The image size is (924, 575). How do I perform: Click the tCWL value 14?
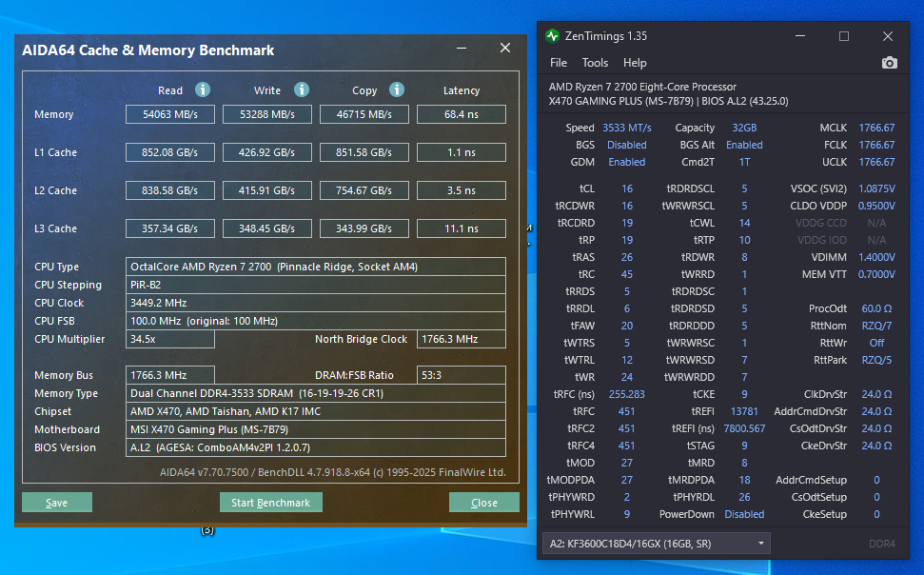(x=744, y=223)
